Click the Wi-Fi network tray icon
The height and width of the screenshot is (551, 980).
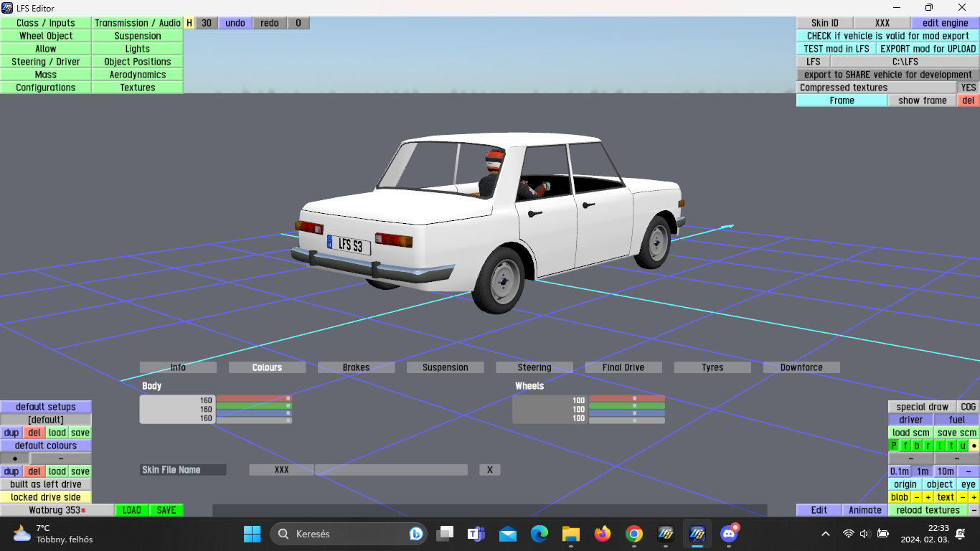pos(849,534)
